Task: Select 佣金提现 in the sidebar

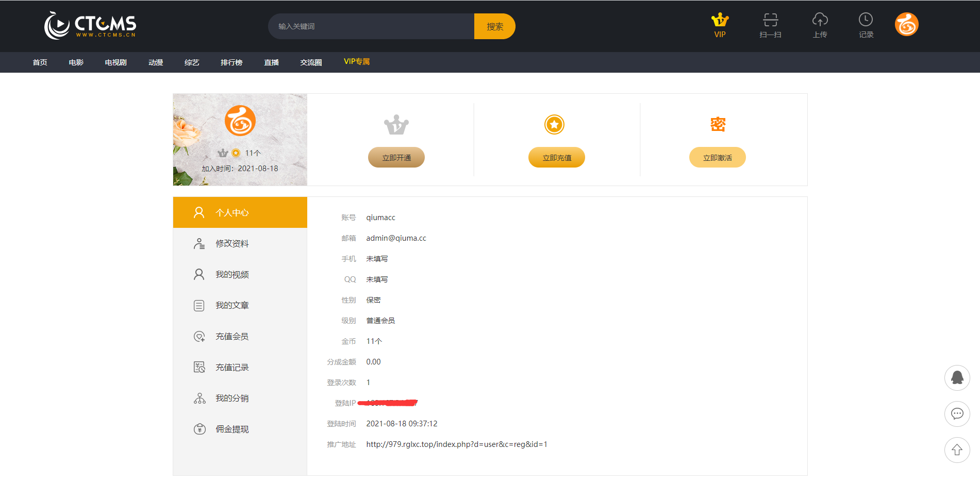Action: pos(232,429)
